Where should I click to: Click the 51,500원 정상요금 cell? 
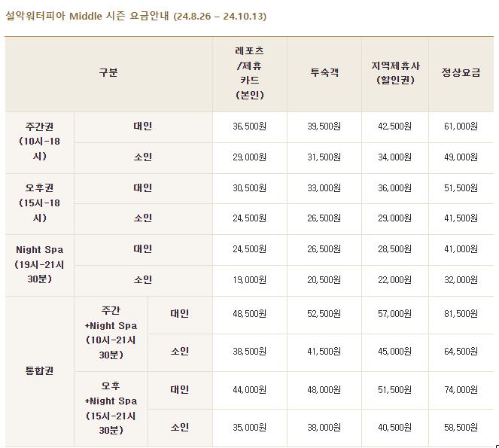coord(461,188)
